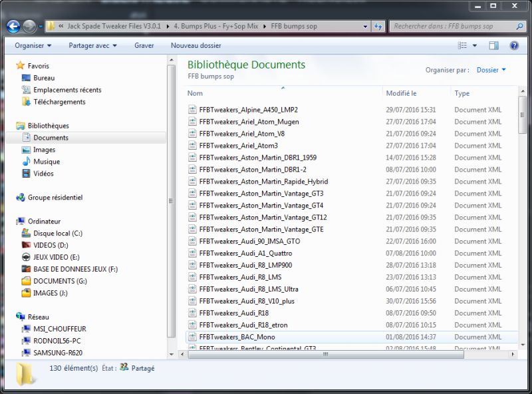The image size is (532, 394).
Task: Click the horizontal scrollbar thumb
Action: click(326, 354)
